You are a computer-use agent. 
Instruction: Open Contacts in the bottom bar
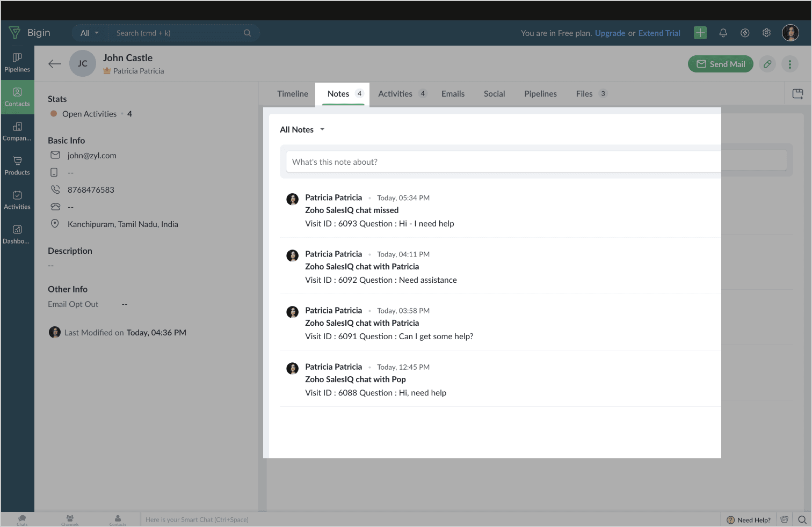118,519
